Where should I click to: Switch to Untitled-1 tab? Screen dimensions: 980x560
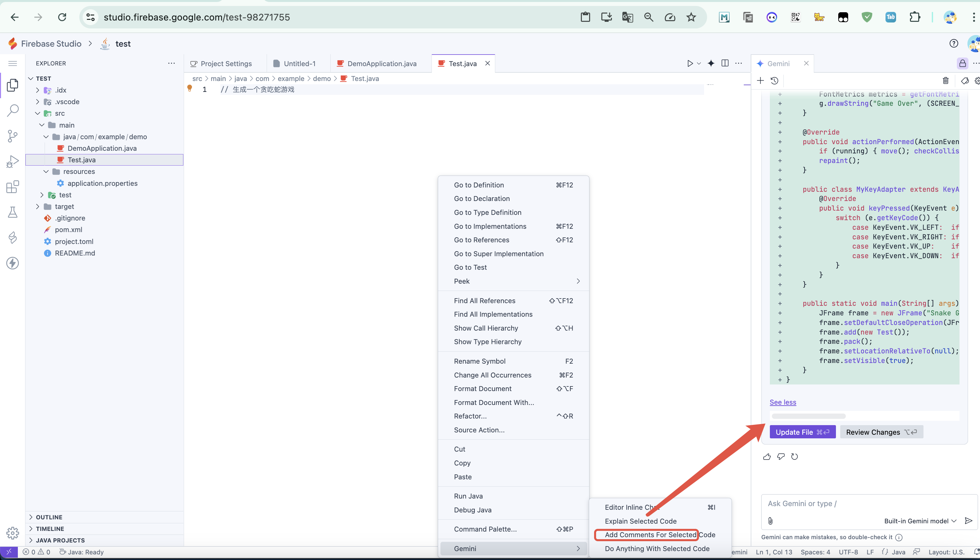pyautogui.click(x=299, y=63)
